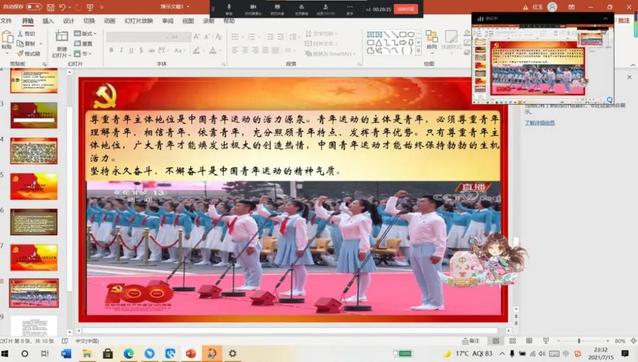
Task: Adjust the zoom slider in the status bar
Action: pyautogui.click(x=579, y=340)
